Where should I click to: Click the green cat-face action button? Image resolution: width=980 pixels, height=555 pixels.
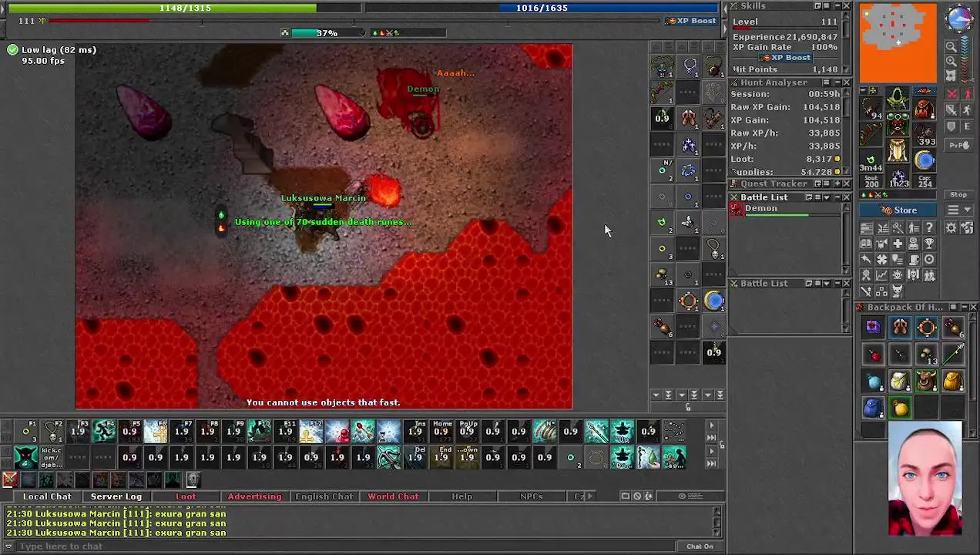pos(26,457)
